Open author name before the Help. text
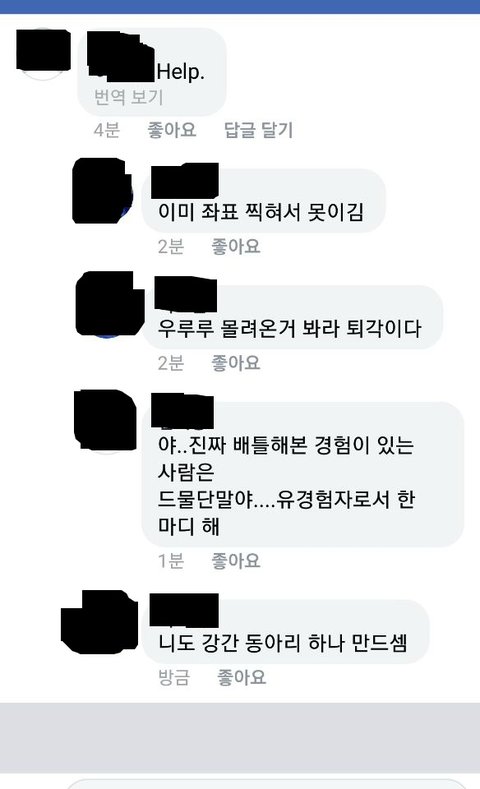This screenshot has height=789, width=480. [x=121, y=56]
